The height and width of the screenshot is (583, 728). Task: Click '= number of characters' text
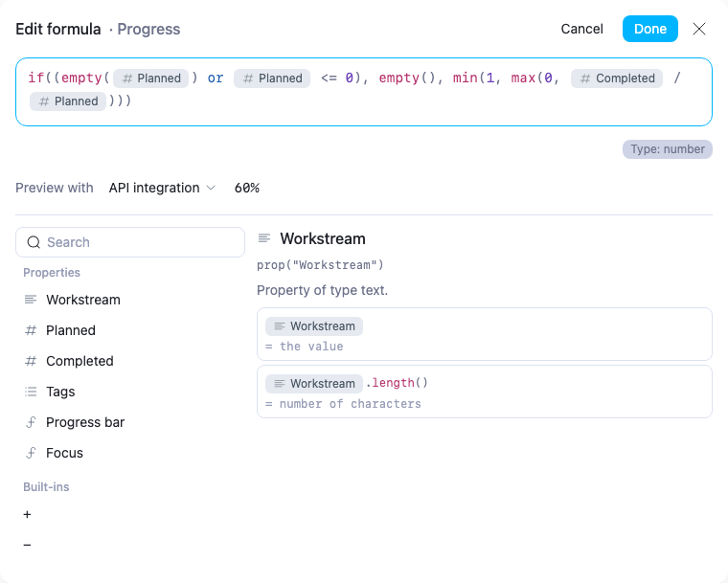(x=343, y=404)
